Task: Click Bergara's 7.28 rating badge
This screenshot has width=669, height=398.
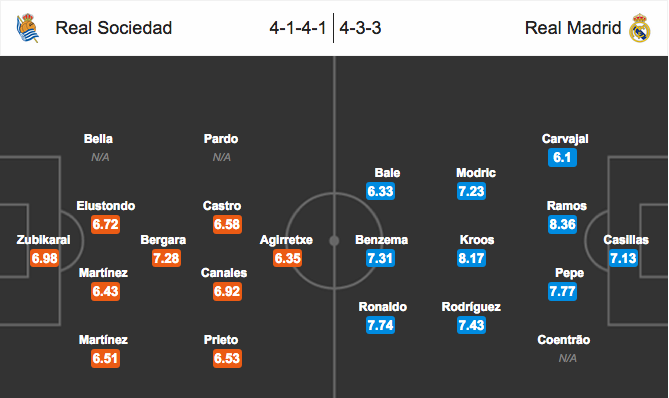Action: (166, 258)
